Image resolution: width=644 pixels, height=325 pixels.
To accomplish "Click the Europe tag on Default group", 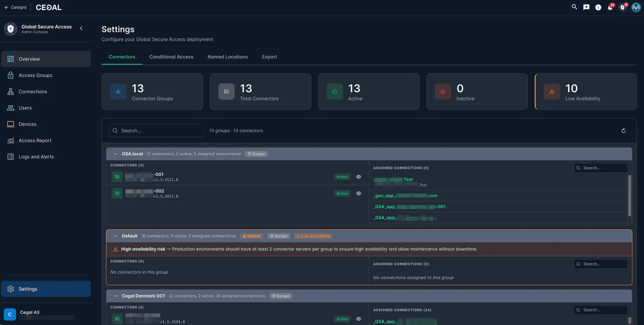I will coord(279,236).
